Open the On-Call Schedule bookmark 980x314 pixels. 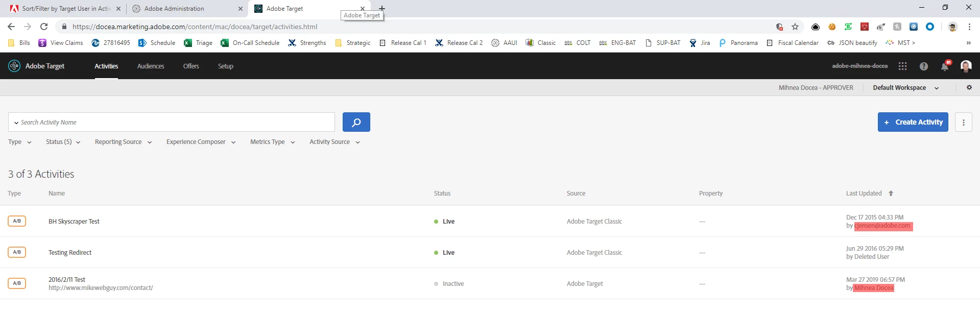tap(250, 43)
